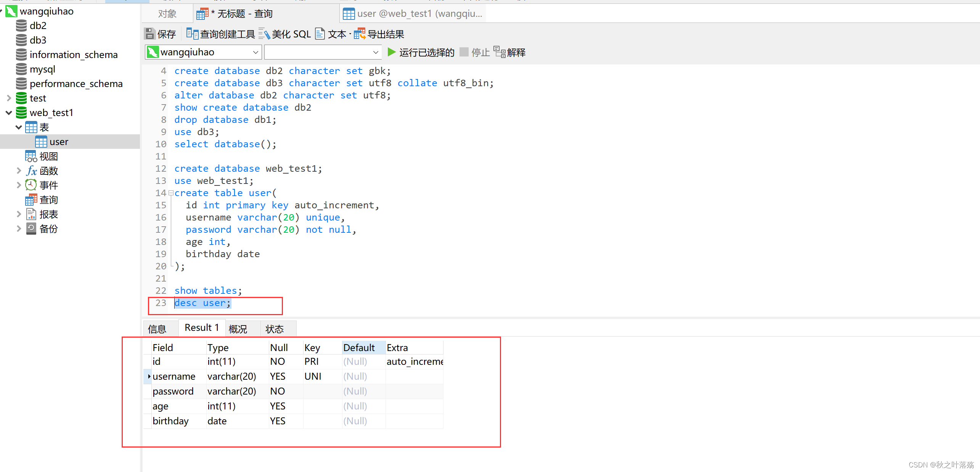980x472 pixels.
Task: Select the birthday row Field cell
Action: click(179, 421)
